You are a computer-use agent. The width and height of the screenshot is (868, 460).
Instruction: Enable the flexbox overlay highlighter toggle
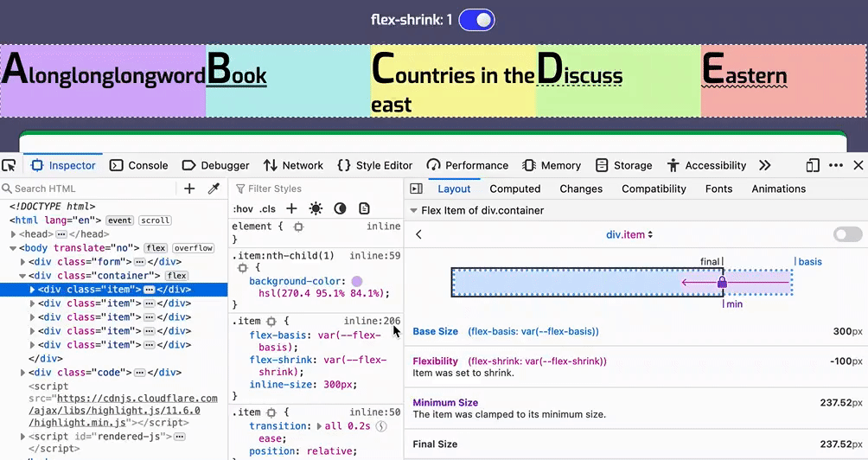point(847,234)
